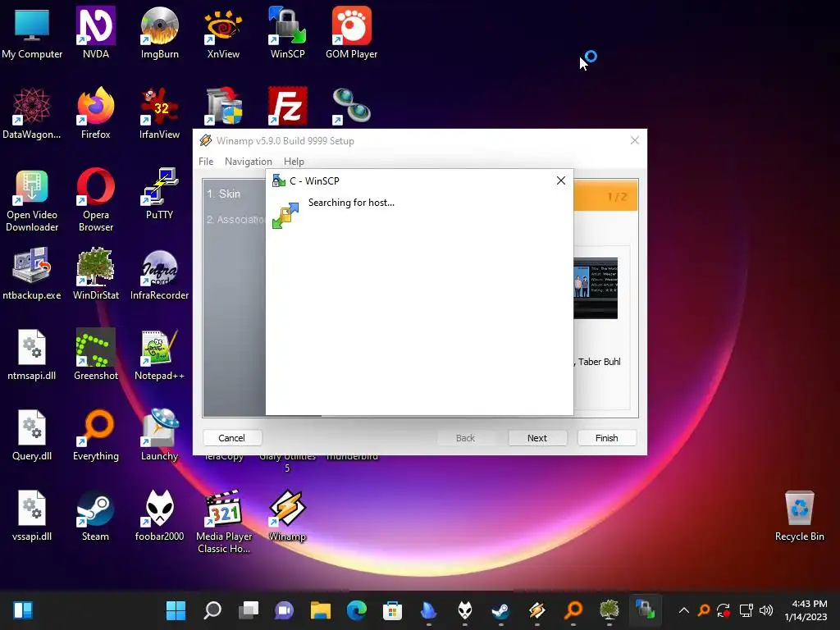
Task: Switch to foobar2000 in the taskbar
Action: click(465, 610)
